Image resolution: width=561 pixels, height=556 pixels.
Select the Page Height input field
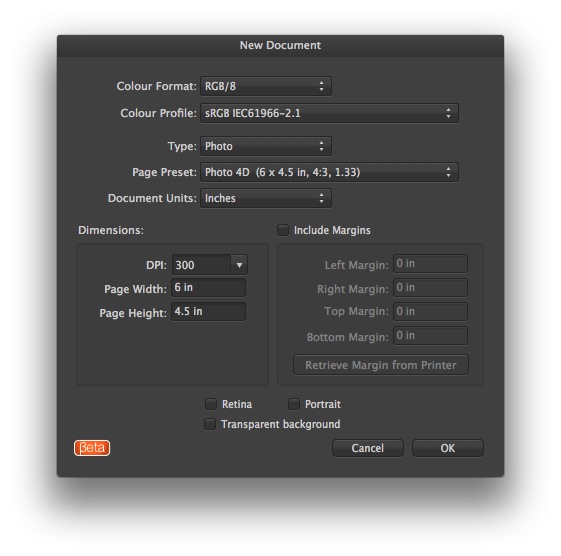pyautogui.click(x=209, y=312)
